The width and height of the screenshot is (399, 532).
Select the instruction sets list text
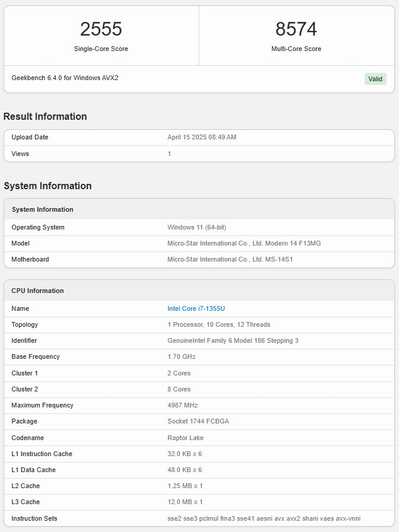click(x=264, y=518)
